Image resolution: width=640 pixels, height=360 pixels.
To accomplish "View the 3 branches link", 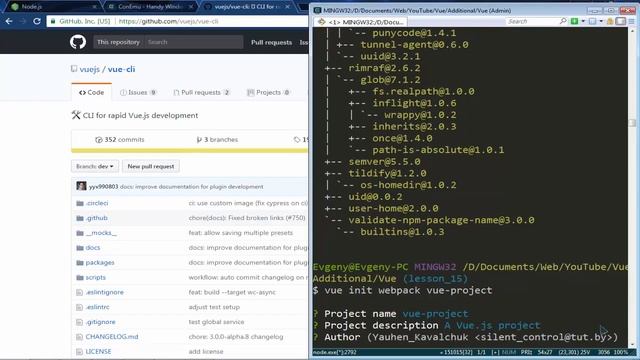I will pyautogui.click(x=217, y=140).
